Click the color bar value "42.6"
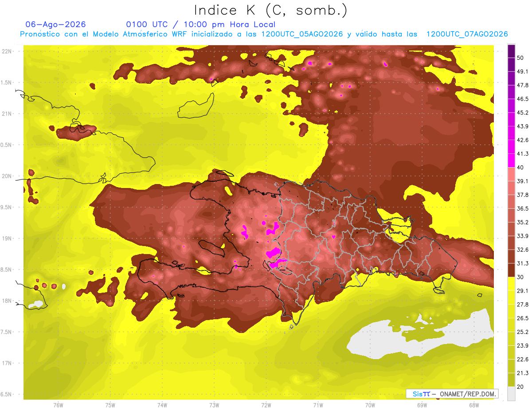 click(x=522, y=140)
